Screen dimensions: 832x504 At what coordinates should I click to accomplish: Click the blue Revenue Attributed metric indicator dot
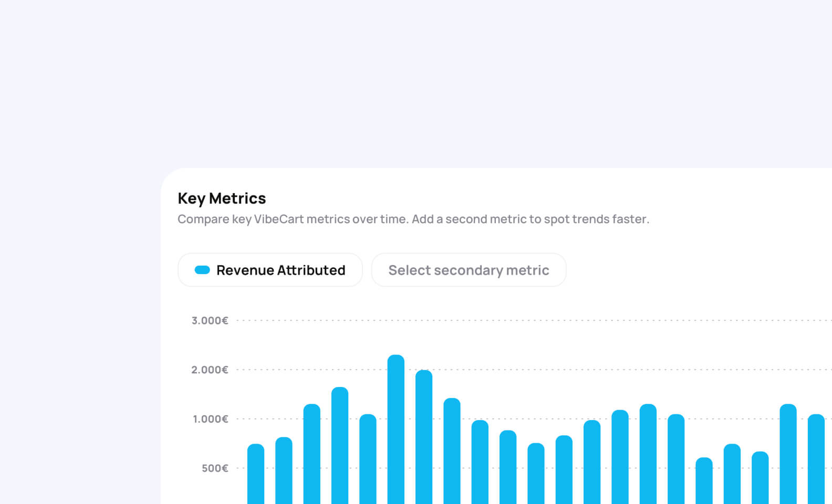[202, 270]
